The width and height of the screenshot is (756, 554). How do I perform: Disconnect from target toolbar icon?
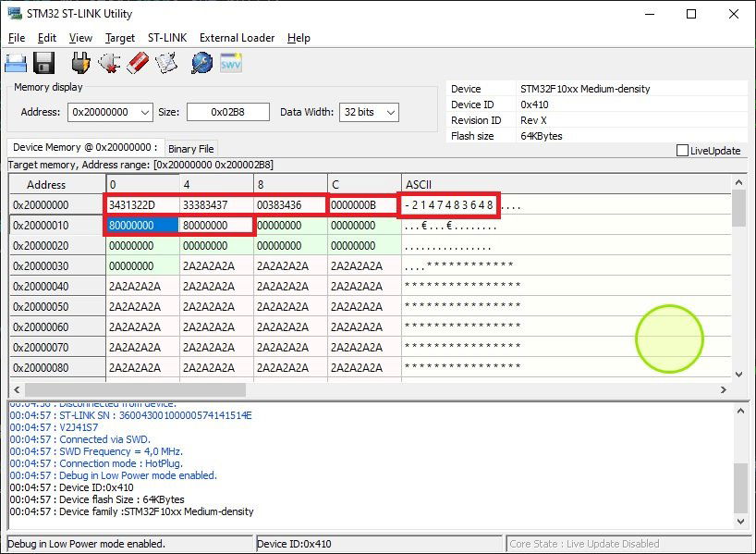[109, 63]
